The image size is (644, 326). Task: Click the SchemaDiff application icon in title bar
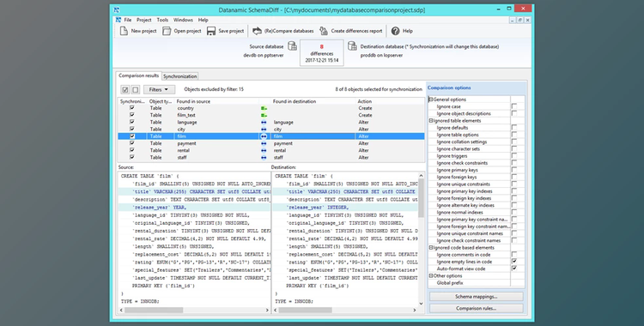pos(117,9)
